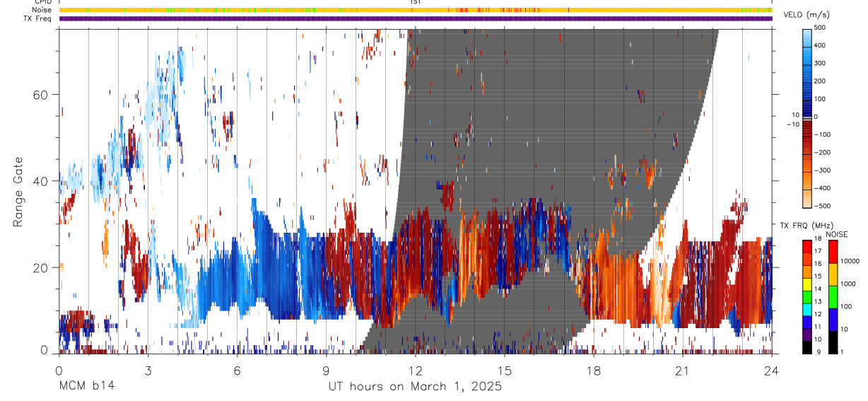The width and height of the screenshot is (868, 401).
Task: Click the pale orange bottom of VELO color bar
Action: (x=807, y=198)
